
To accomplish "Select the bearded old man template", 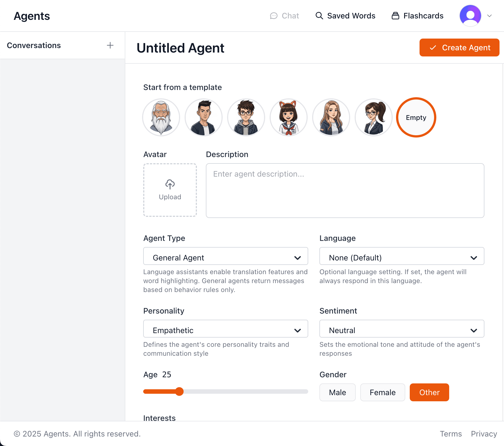I will click(x=161, y=117).
